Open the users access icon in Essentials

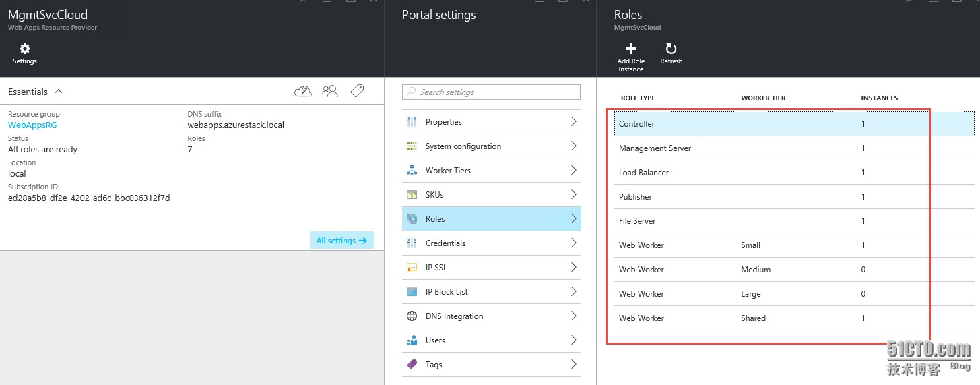coord(330,91)
